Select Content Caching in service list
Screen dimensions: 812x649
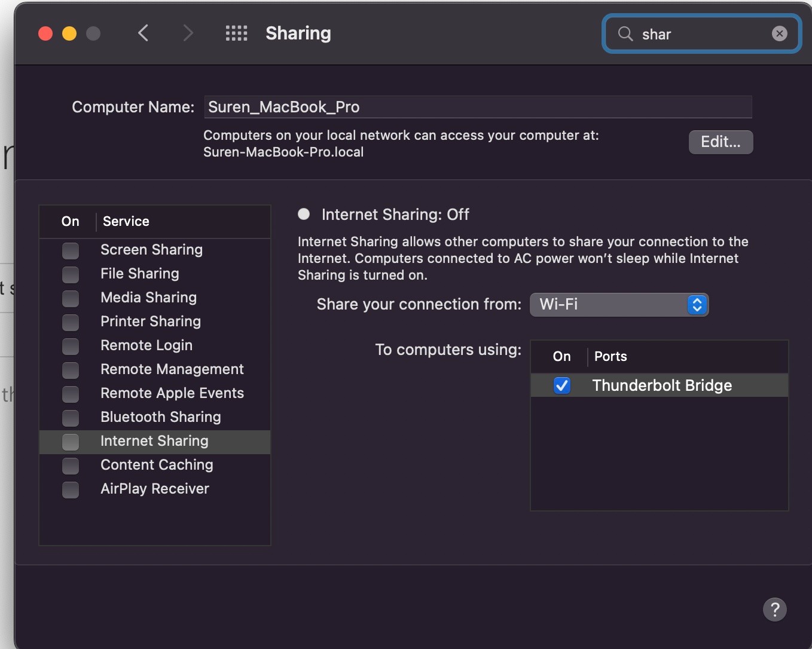pos(157,465)
